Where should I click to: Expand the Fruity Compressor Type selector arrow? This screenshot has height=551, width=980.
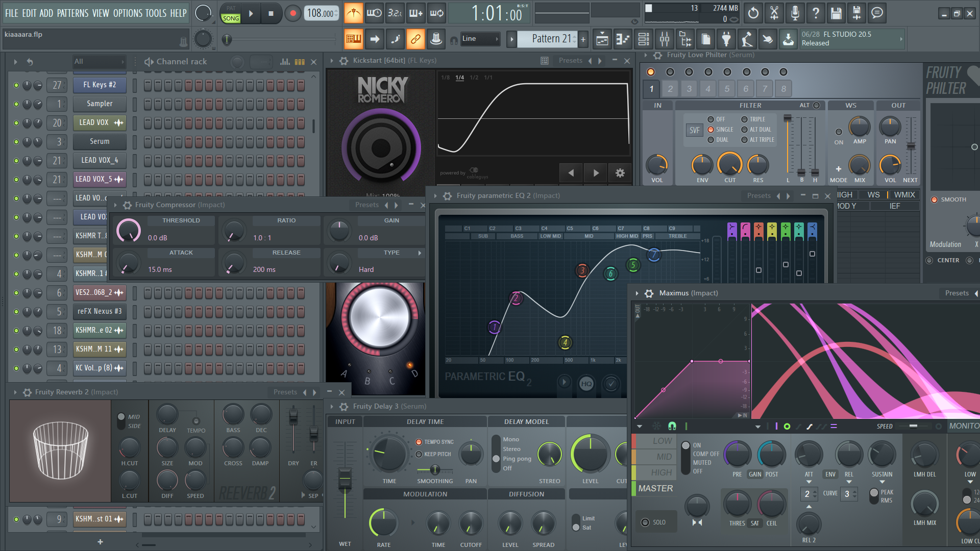pyautogui.click(x=420, y=253)
